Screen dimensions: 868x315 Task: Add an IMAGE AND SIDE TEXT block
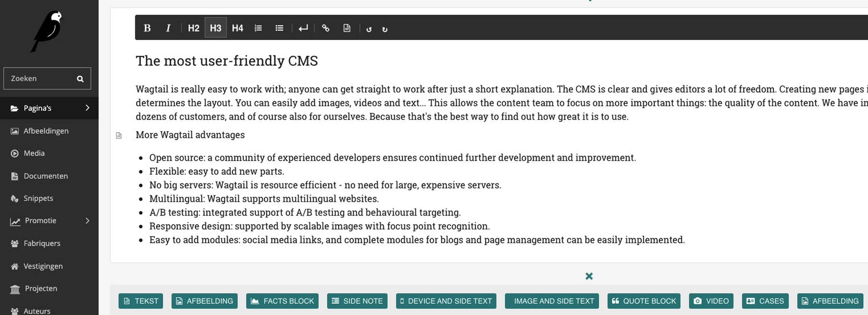pyautogui.click(x=552, y=301)
